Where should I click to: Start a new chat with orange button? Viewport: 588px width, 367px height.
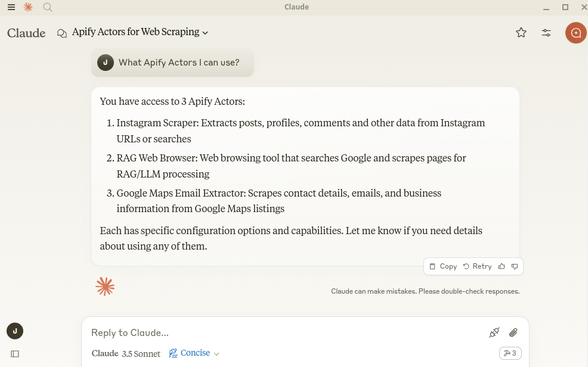[x=575, y=33]
